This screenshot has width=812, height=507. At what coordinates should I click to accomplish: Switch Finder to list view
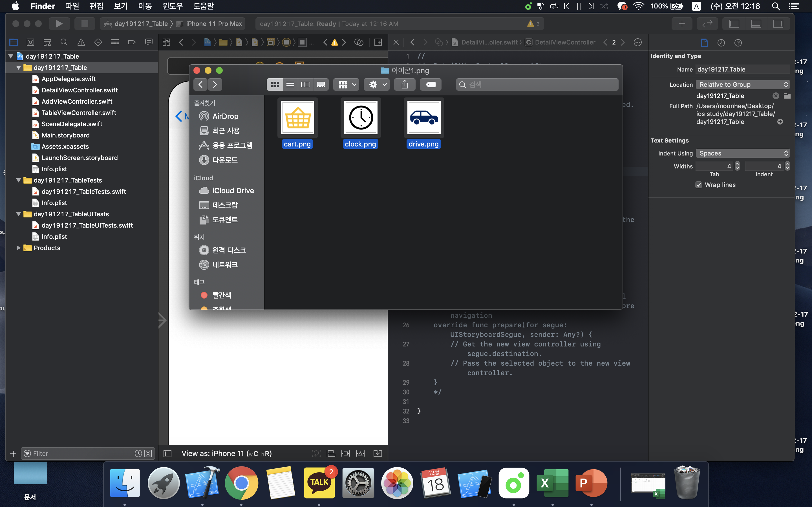click(x=290, y=84)
